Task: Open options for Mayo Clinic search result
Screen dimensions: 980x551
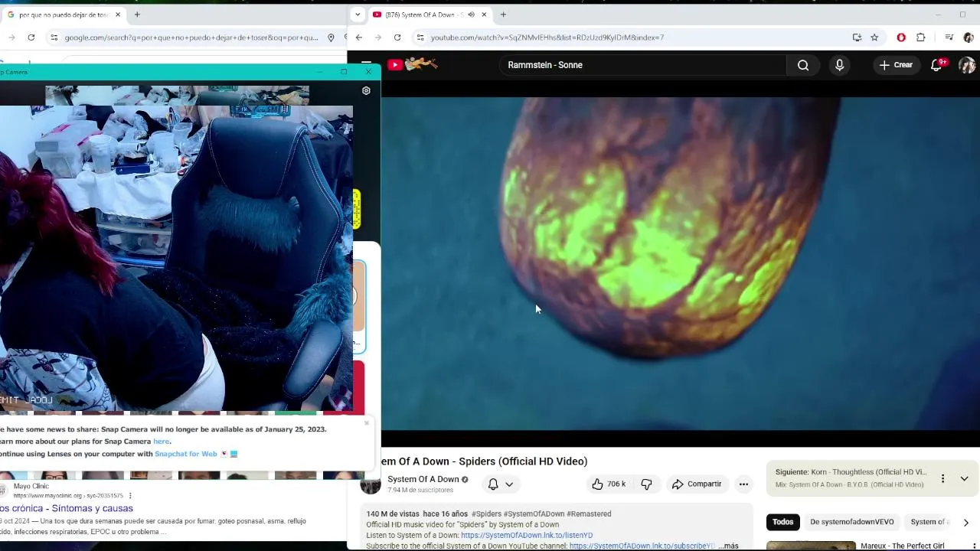Action: point(130,496)
